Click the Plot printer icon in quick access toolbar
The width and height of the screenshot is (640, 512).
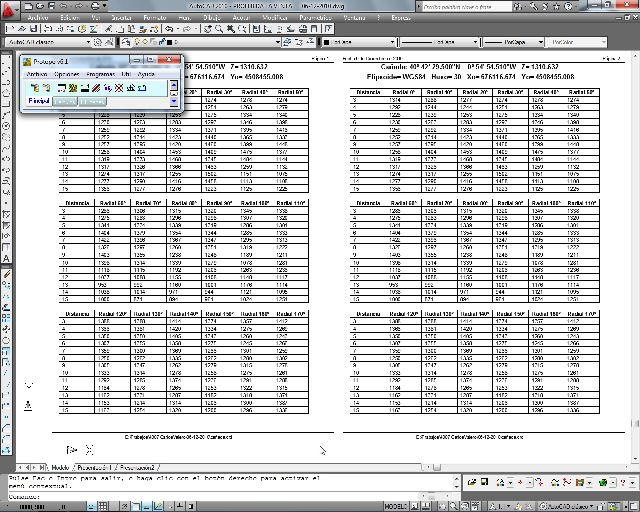tap(95, 6)
